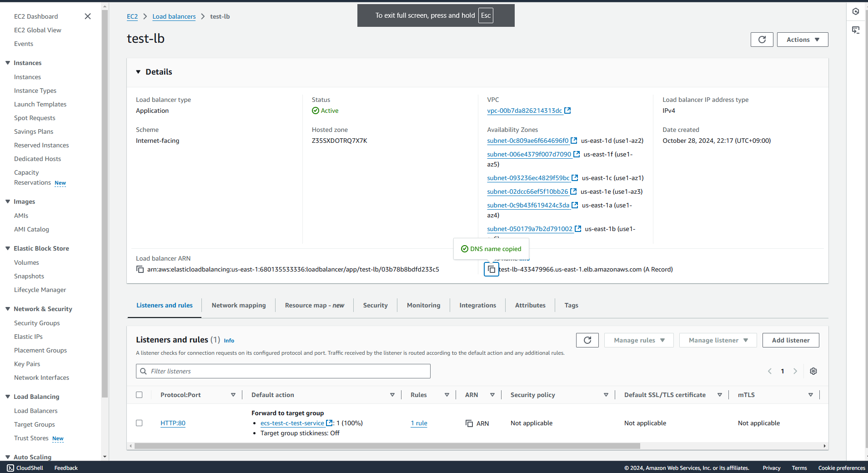868x473 pixels.
Task: Open the vpc-00b7da826214313dc link
Action: (525, 111)
